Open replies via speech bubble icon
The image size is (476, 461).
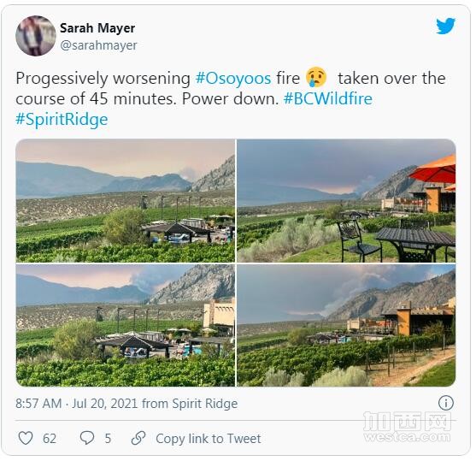(x=87, y=438)
